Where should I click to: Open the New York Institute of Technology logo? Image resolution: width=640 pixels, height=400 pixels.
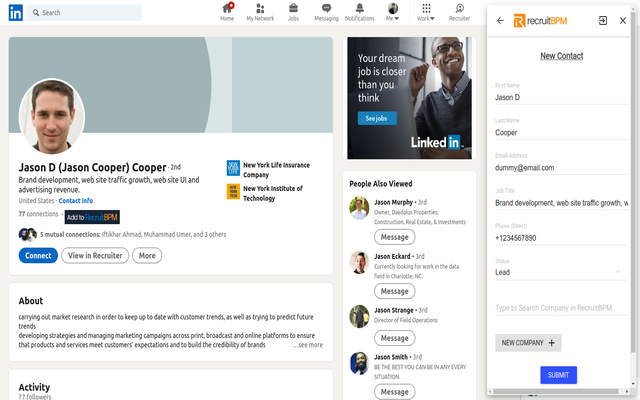[x=233, y=191]
